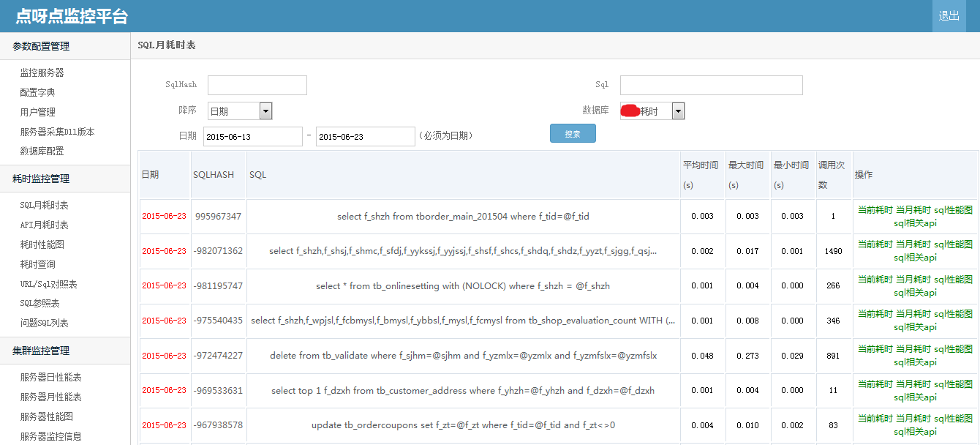Focus the SqlHash input field

(x=257, y=85)
